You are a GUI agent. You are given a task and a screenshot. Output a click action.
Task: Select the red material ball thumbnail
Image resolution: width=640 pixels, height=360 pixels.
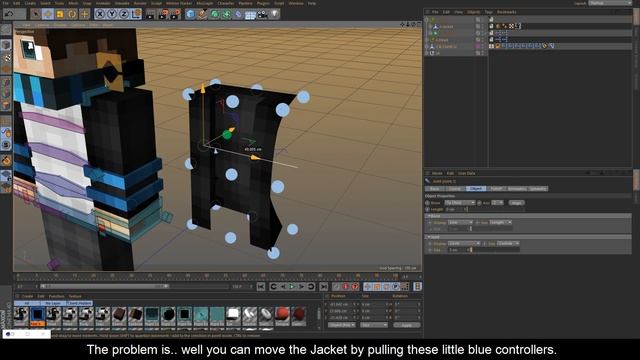click(282, 316)
